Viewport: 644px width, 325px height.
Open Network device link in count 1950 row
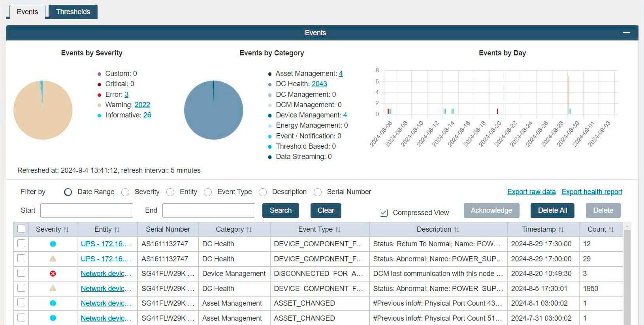pyautogui.click(x=106, y=289)
